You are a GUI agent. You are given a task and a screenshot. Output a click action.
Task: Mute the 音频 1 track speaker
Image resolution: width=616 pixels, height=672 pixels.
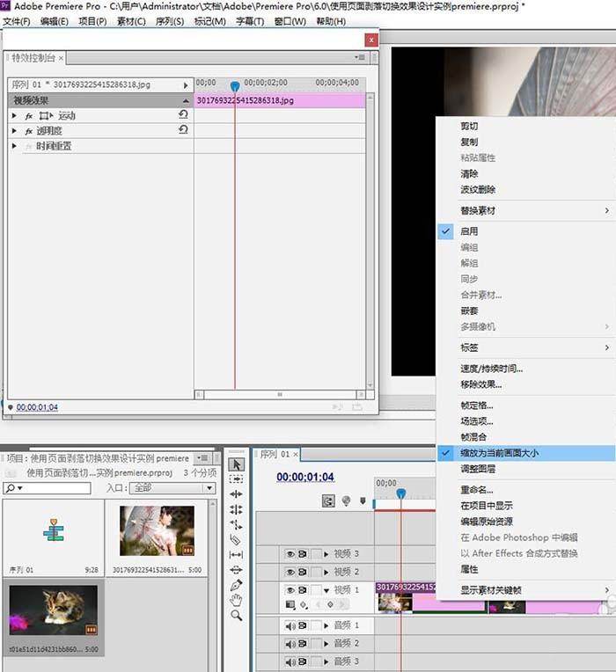pyautogui.click(x=290, y=625)
